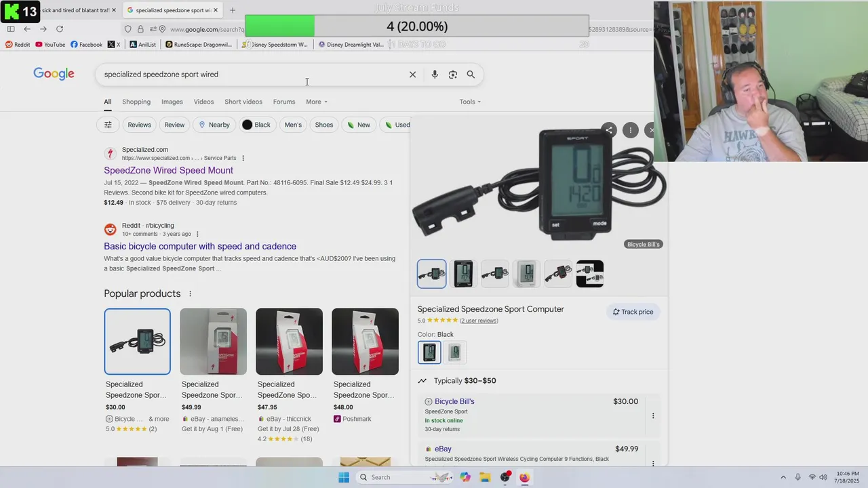The image size is (868, 488).
Task: Open OBS Studio from the taskbar
Action: [505, 477]
